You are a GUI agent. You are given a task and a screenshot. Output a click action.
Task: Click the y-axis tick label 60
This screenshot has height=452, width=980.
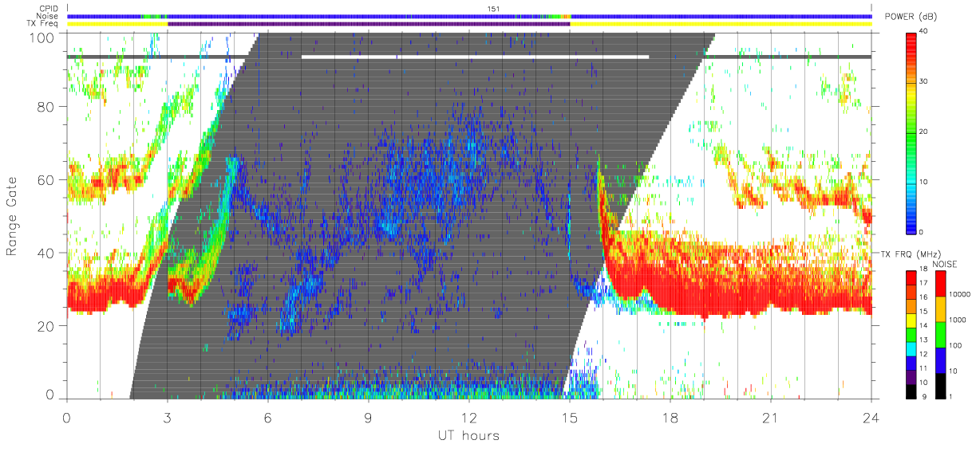pyautogui.click(x=48, y=180)
